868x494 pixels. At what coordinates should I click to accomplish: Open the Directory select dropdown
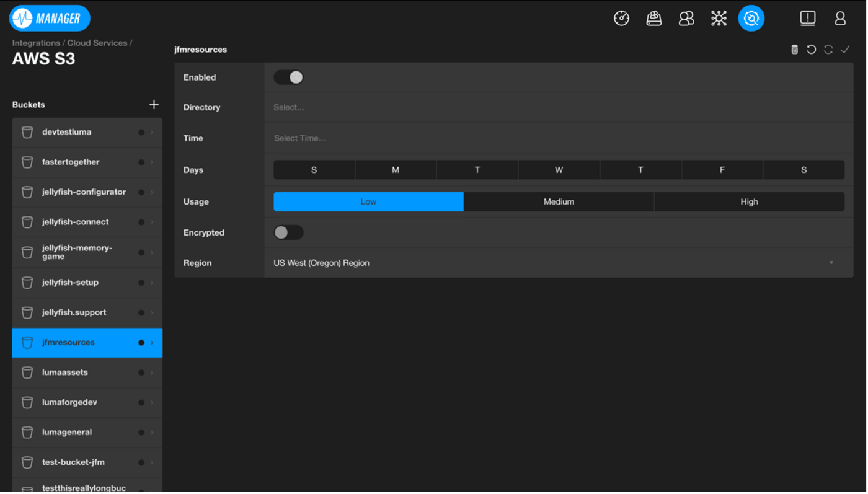point(558,107)
